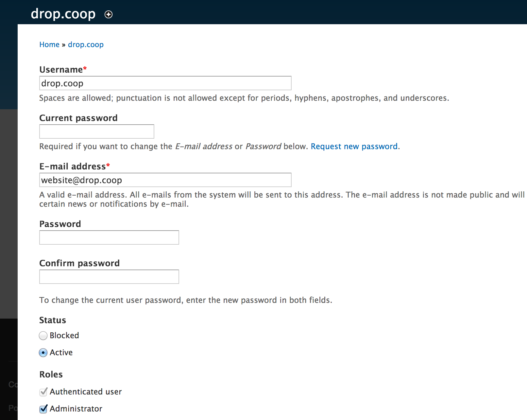
Task: Click the new Password field
Action: (x=109, y=237)
